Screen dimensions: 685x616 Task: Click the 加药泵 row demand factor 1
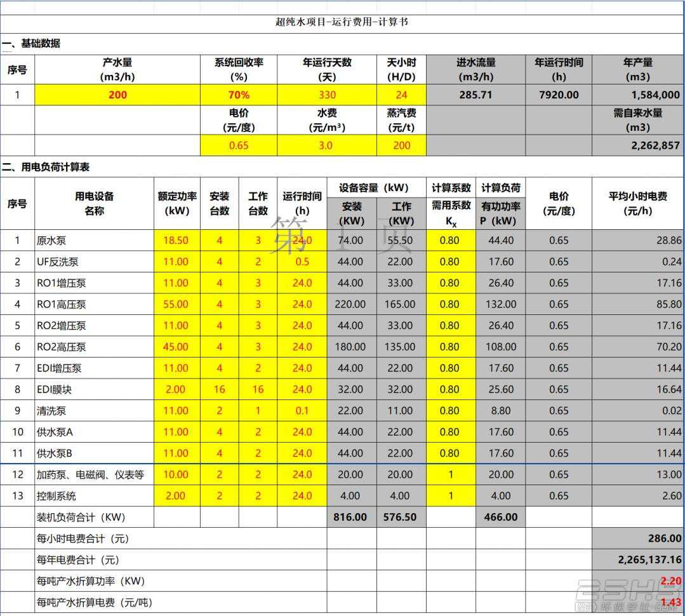coord(451,474)
